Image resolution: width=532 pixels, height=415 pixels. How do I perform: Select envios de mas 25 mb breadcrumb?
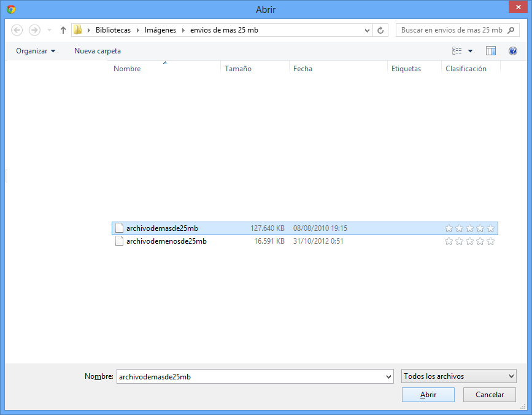pyautogui.click(x=224, y=30)
